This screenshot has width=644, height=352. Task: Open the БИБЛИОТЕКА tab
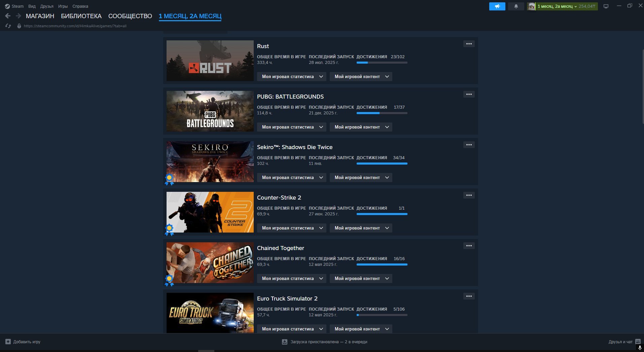(x=81, y=16)
